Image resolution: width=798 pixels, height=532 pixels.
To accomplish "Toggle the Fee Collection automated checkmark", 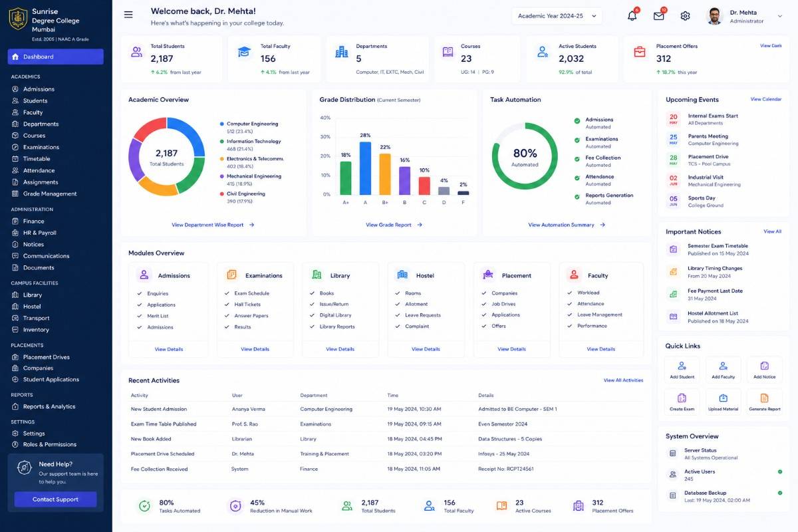I will click(x=577, y=159).
